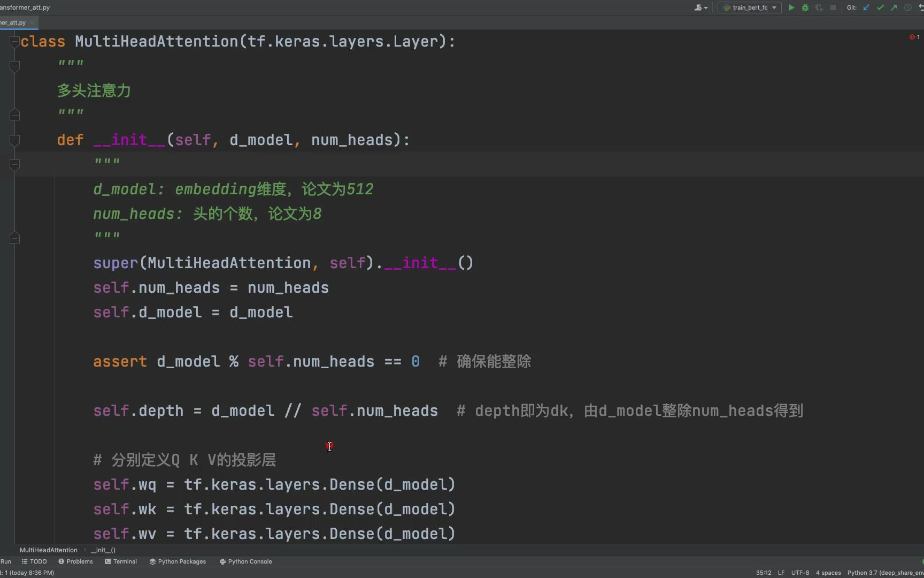This screenshot has width=924, height=578.
Task: Collapse the __init__ method fold marker
Action: (x=15, y=140)
